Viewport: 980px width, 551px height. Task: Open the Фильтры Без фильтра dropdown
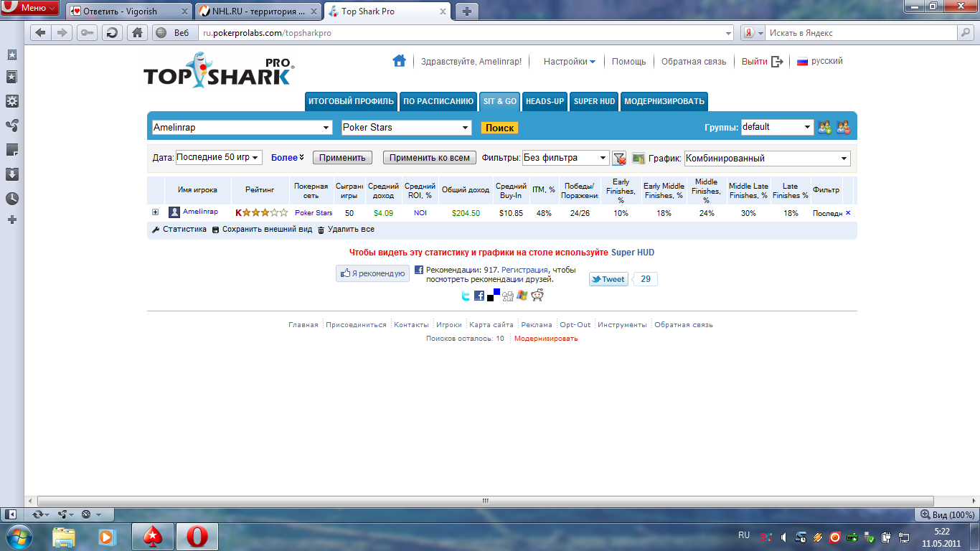(566, 158)
